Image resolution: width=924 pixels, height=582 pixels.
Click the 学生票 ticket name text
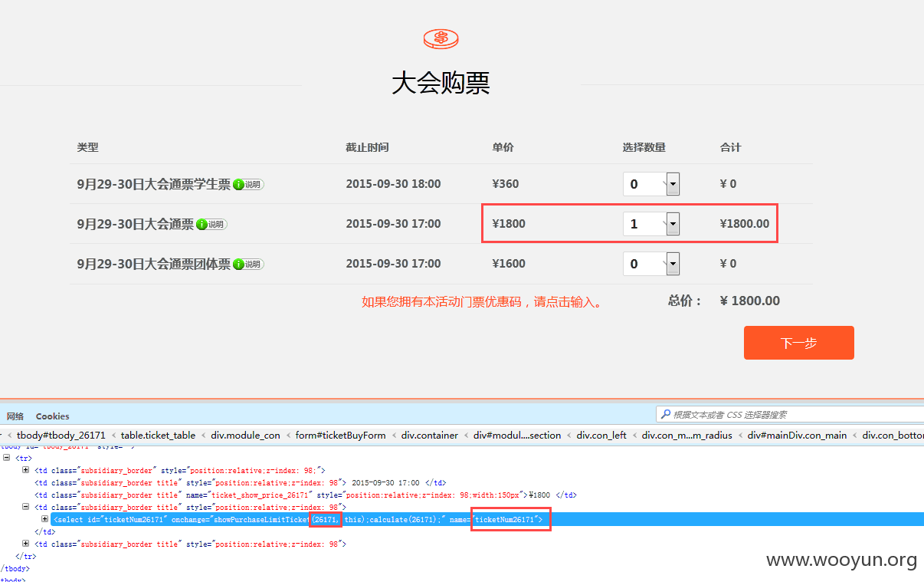pyautogui.click(x=153, y=184)
